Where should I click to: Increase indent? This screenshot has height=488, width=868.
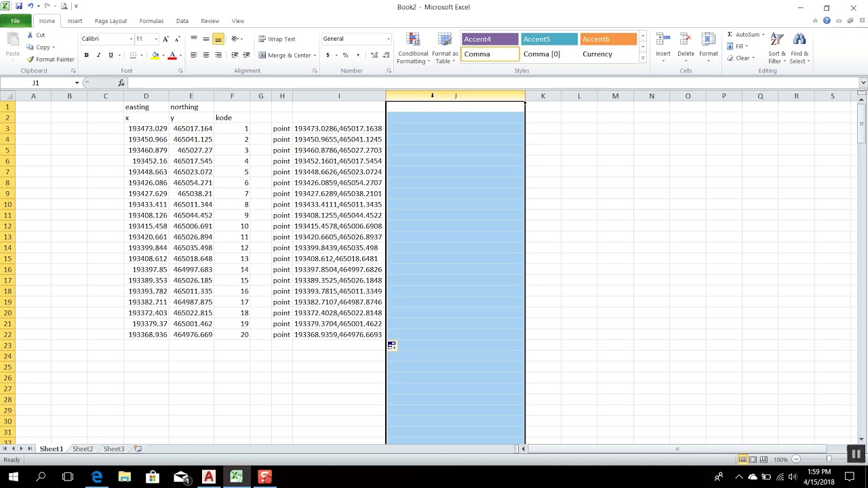click(246, 55)
